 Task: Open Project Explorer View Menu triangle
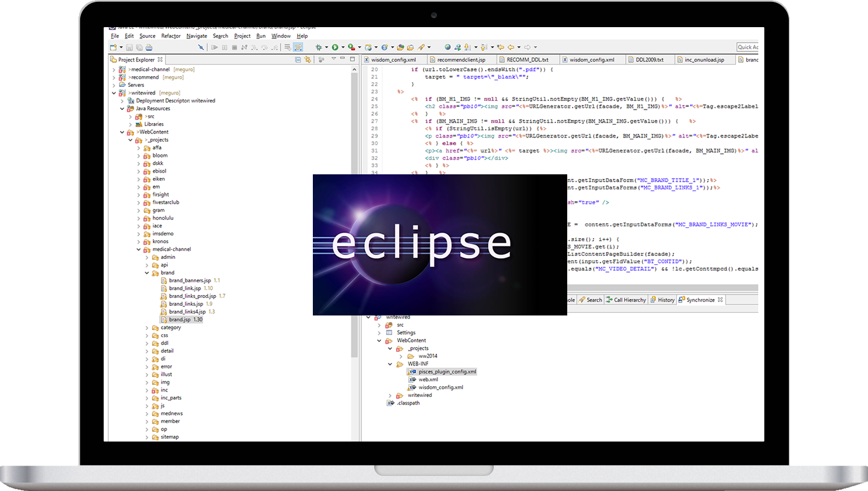[334, 59]
